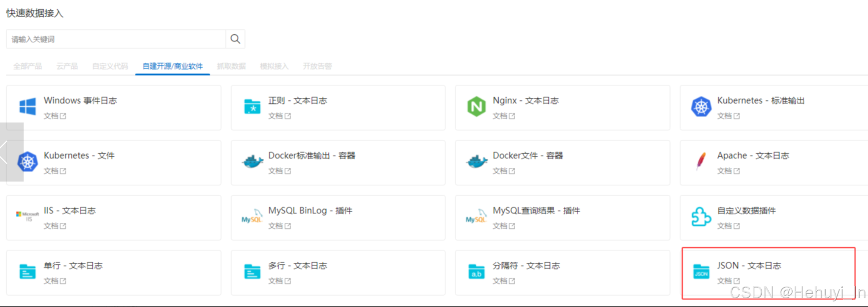Viewport: 868px width, 307px height.
Task: Open 文档 link under Kubernetes - 文件
Action: [x=55, y=171]
